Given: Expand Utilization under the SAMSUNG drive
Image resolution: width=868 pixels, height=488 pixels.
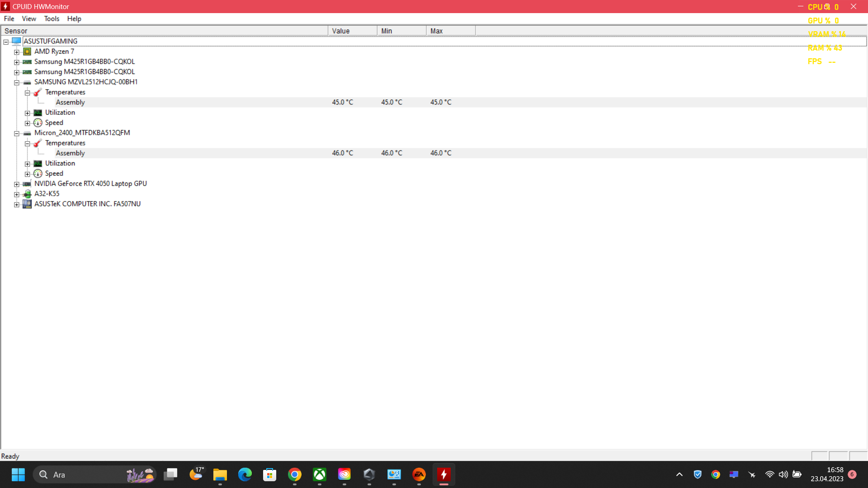Looking at the screenshot, I should coord(28,113).
